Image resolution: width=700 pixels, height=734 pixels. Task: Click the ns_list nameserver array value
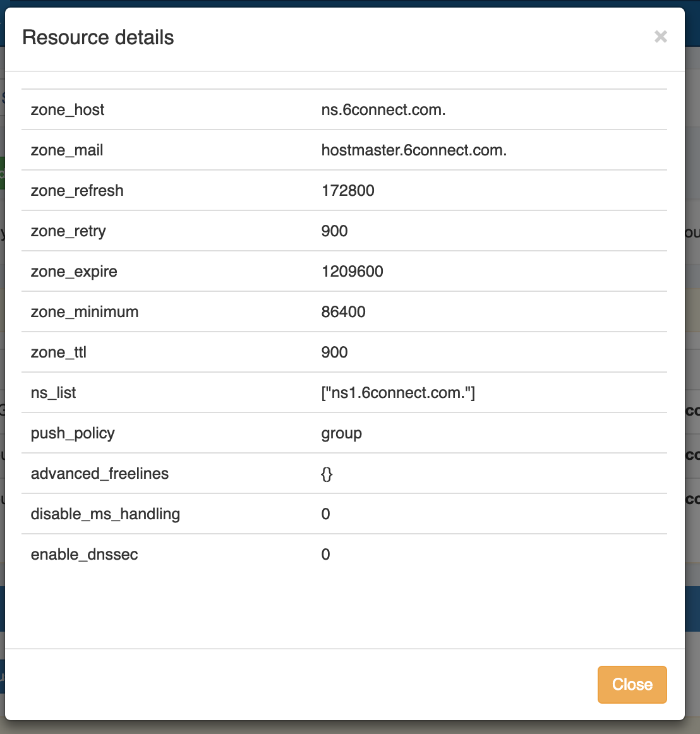click(x=398, y=393)
